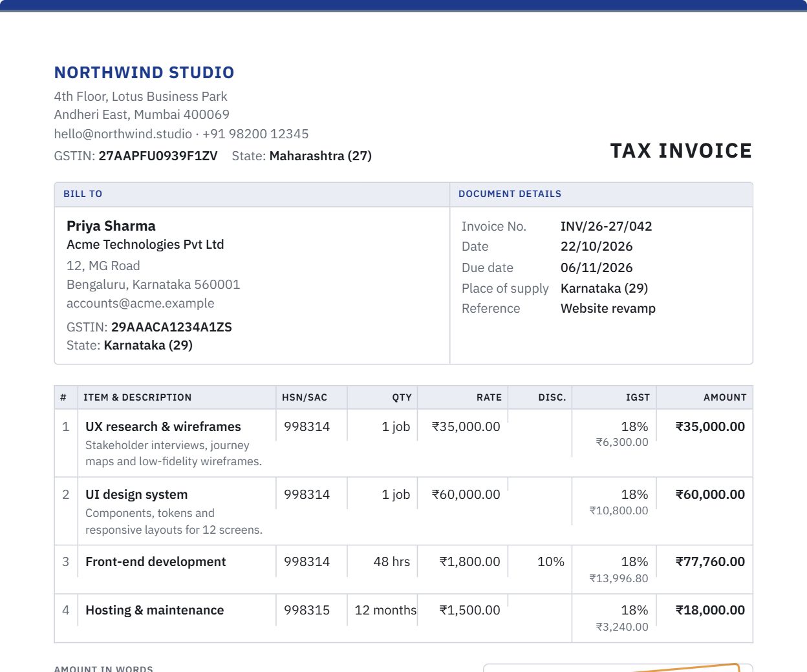Click IGST amount ₹10,800.00
Image resolution: width=807 pixels, height=672 pixels.
[619, 510]
